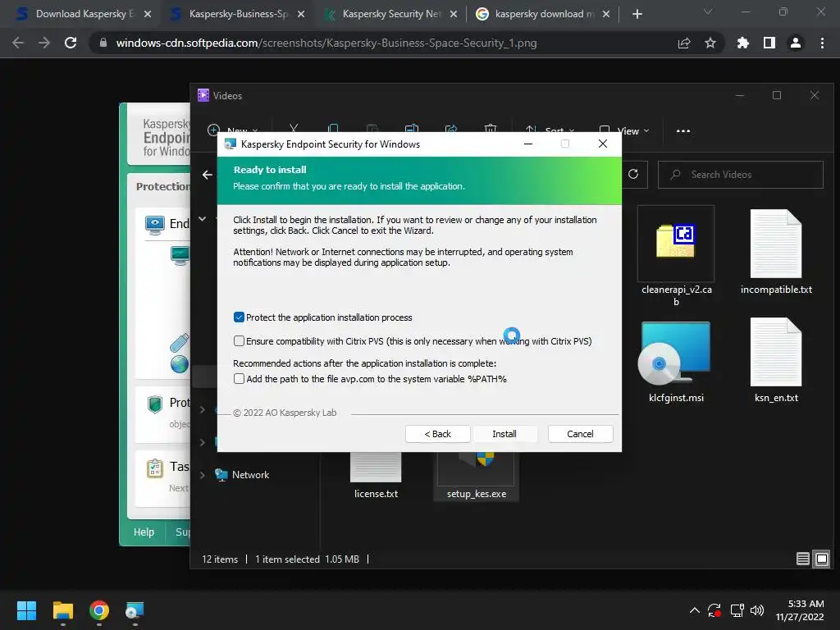Image resolution: width=840 pixels, height=630 pixels.
Task: Select Network in the navigation pane
Action: (250, 475)
